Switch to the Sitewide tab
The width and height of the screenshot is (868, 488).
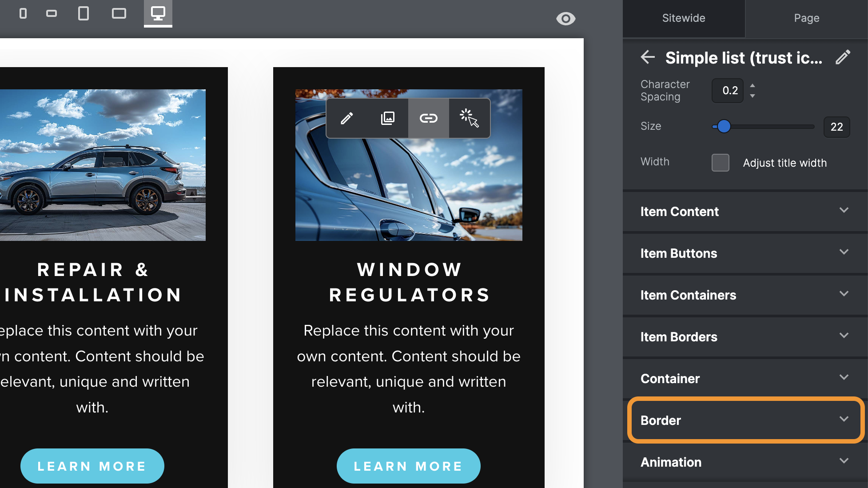684,18
